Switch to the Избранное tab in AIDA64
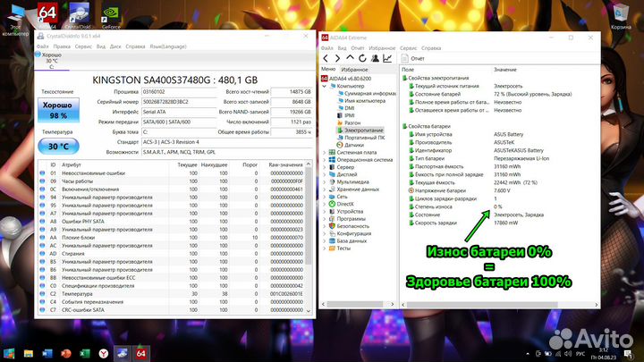 354,70
